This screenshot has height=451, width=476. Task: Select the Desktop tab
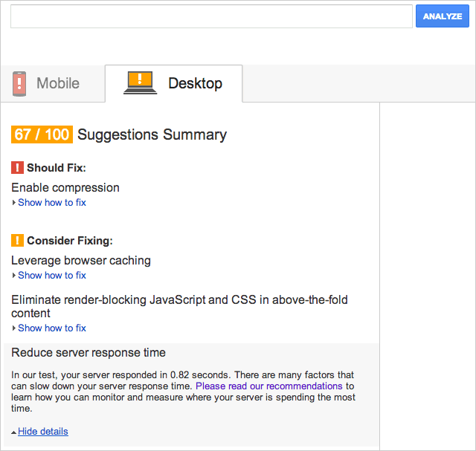(x=173, y=83)
